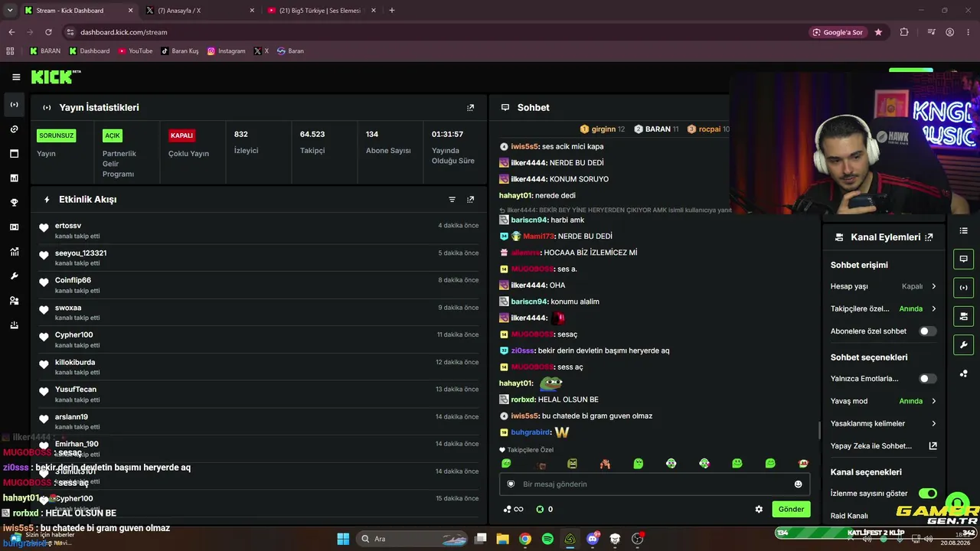This screenshot has width=980, height=551.
Task: Open the YouTube bookmark
Action: click(136, 51)
